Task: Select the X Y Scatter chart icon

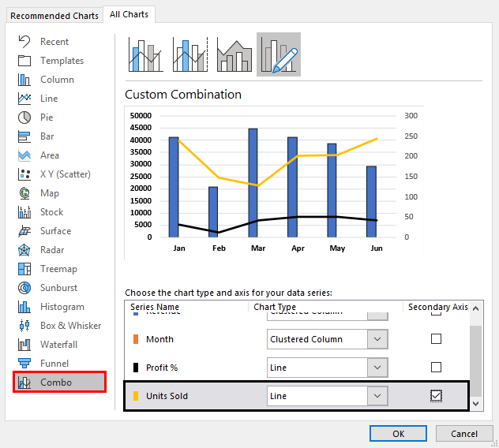Action: (x=24, y=174)
